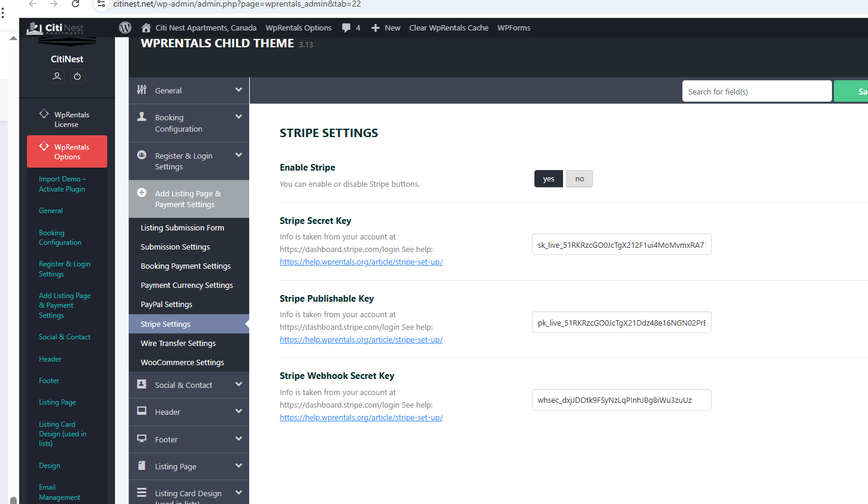This screenshot has height=504, width=868.
Task: Click the Social & Contact icon
Action: (142, 384)
